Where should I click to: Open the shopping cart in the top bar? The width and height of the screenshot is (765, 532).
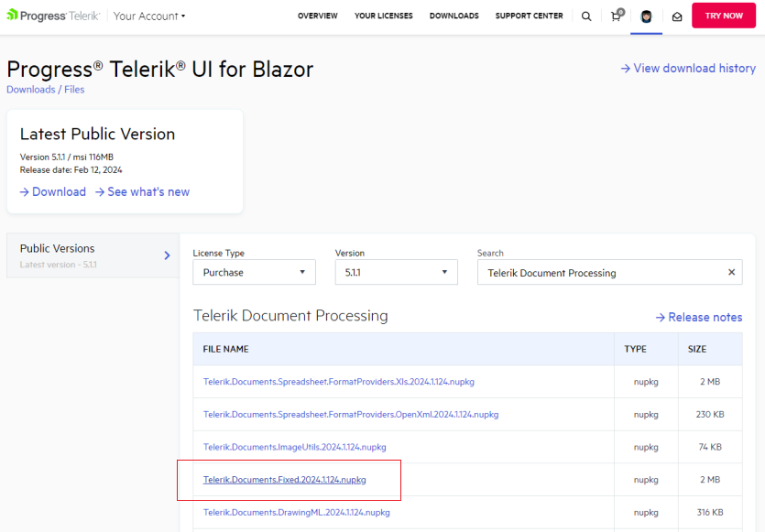(x=616, y=16)
